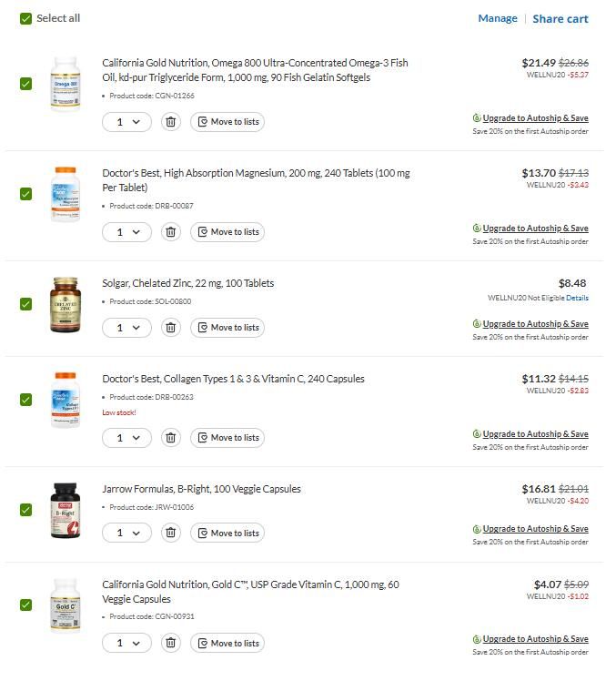Uncheck the Solgar Chelated Zinc checkbox
This screenshot has width=616, height=681.
tap(25, 304)
